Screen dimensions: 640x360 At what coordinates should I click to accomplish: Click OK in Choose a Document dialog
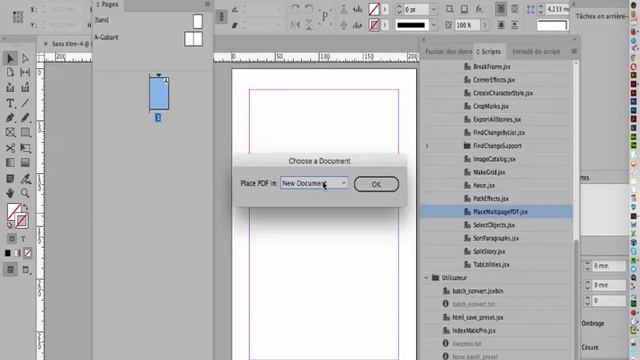point(376,184)
